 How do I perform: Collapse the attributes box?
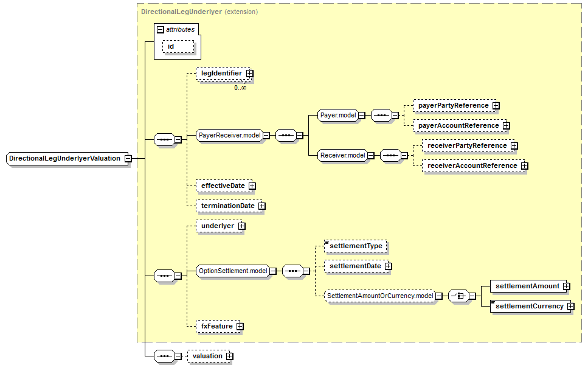pyautogui.click(x=160, y=29)
